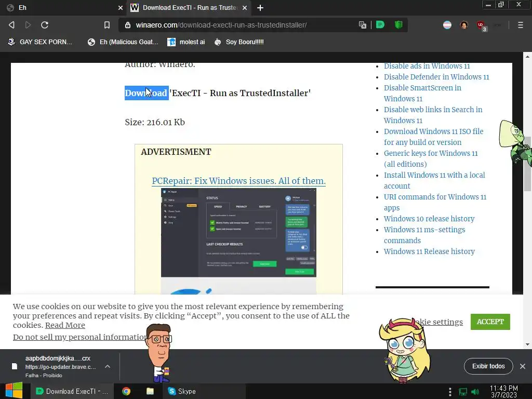Click the volume speaker tray icon
This screenshot has height=399, width=532.
pos(475,392)
